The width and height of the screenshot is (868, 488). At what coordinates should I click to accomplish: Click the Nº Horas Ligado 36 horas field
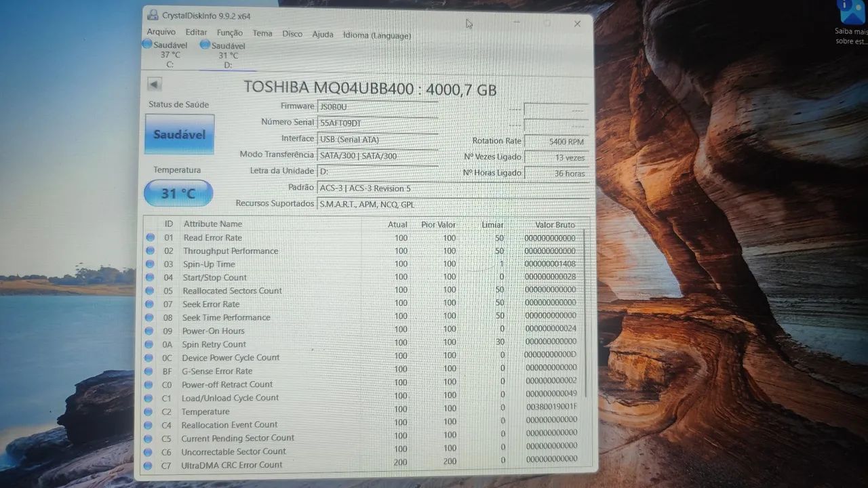click(555, 174)
